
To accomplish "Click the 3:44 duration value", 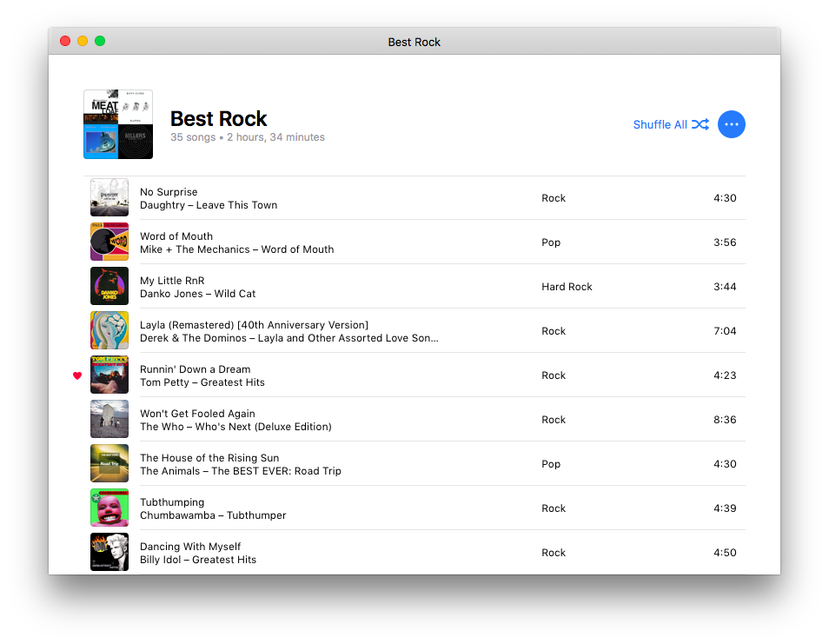I will click(x=725, y=287).
